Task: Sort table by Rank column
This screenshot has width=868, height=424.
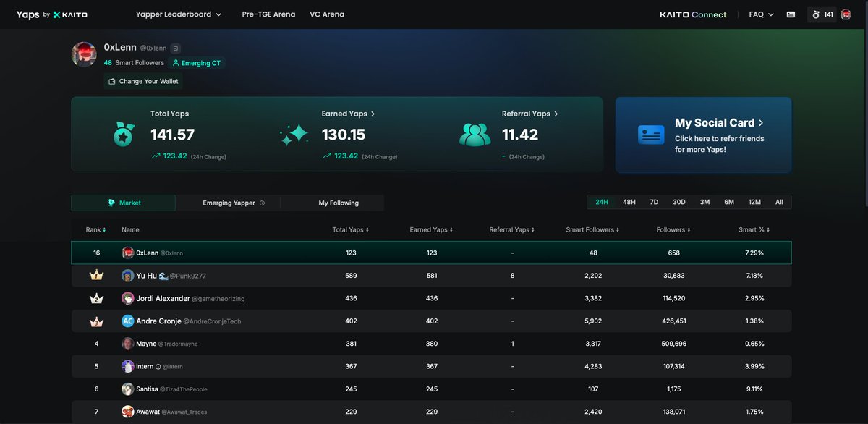Action: 95,230
